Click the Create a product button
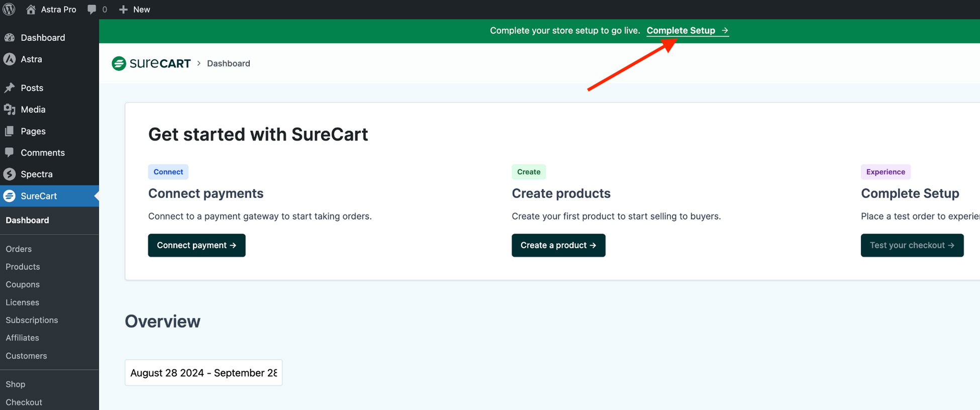 click(x=558, y=245)
